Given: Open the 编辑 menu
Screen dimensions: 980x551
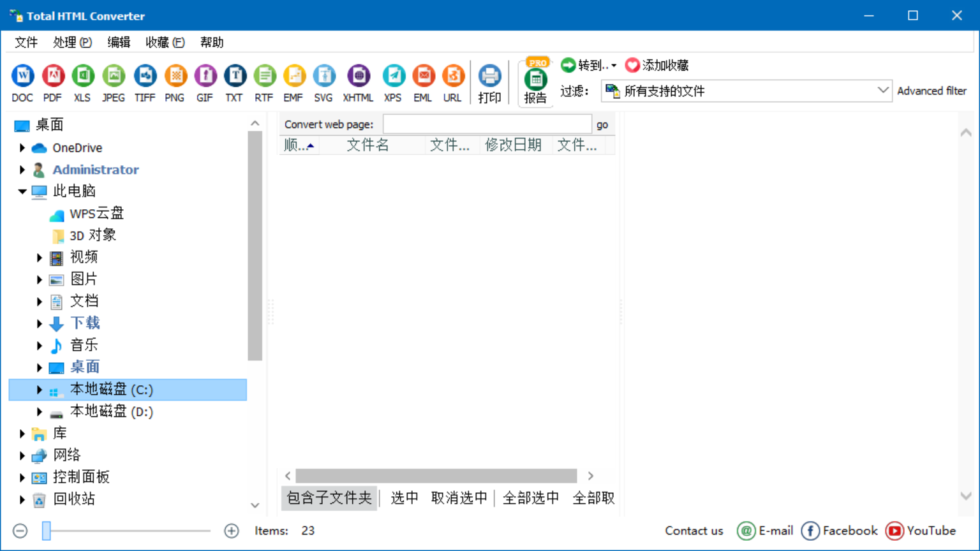Looking at the screenshot, I should (x=119, y=42).
